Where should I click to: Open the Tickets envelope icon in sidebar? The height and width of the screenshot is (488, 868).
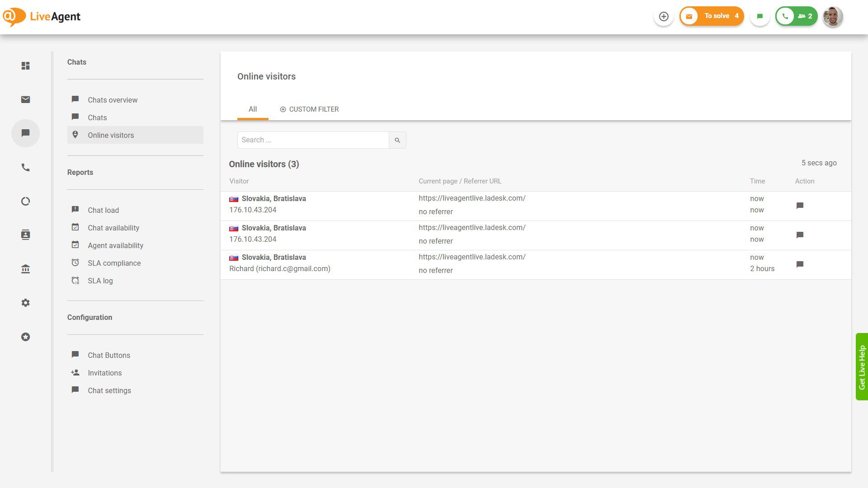pos(25,99)
